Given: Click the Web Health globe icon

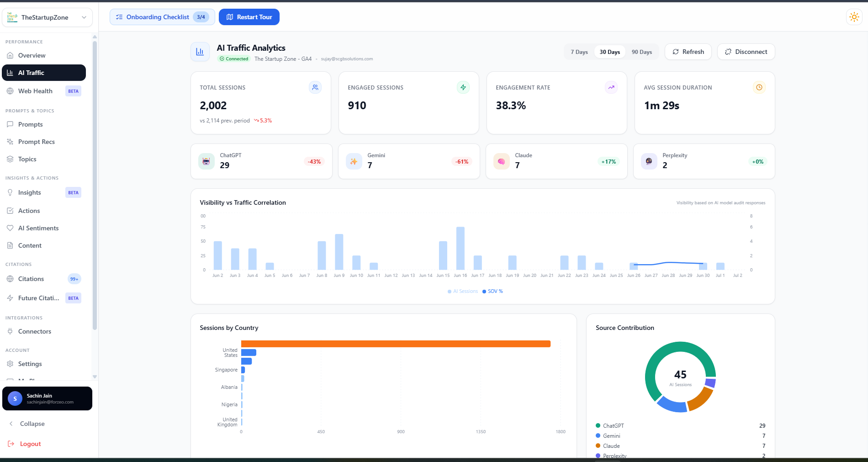Looking at the screenshot, I should tap(10, 91).
